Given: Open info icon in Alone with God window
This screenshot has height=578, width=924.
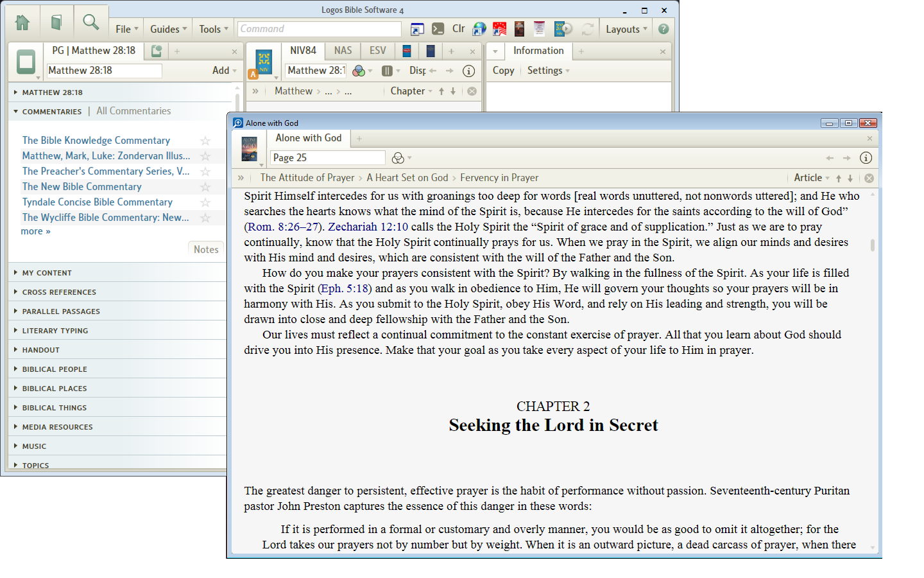Looking at the screenshot, I should tap(866, 158).
